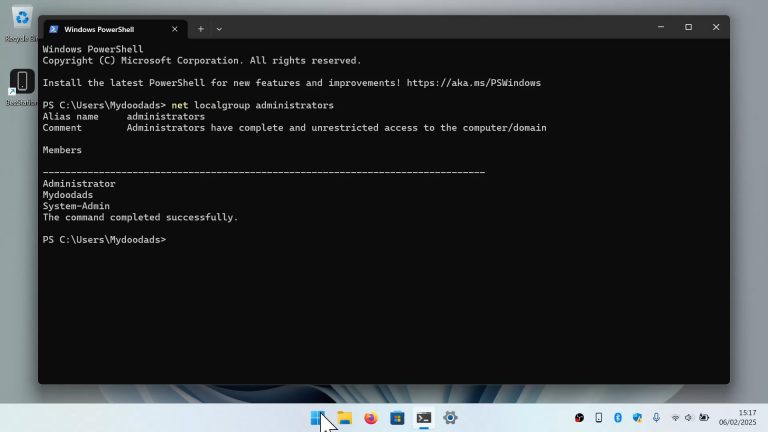Open Windows Security shield tray icon

click(x=637, y=418)
